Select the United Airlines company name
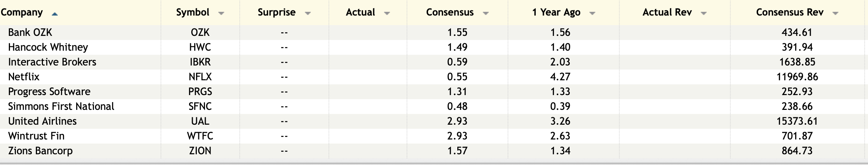The image size is (868, 165). tap(42, 121)
